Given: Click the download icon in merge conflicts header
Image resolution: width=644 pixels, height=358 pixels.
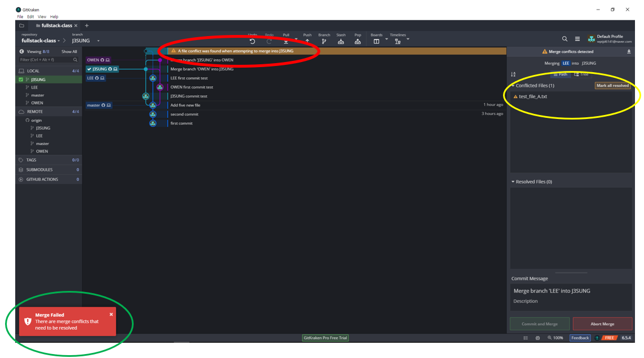Looking at the screenshot, I should 629,51.
